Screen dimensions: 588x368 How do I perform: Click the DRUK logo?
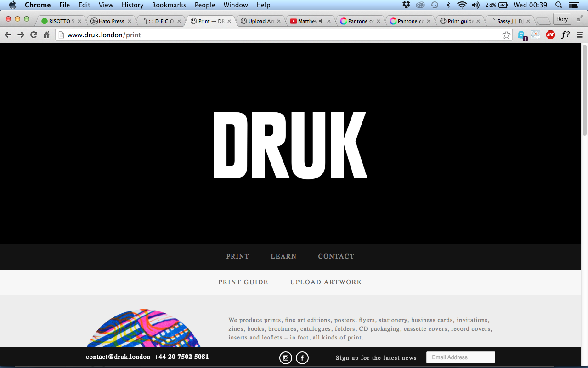click(290, 145)
